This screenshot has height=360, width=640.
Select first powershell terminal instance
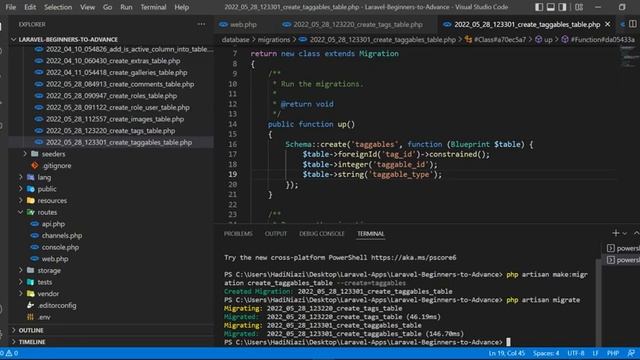click(623, 248)
